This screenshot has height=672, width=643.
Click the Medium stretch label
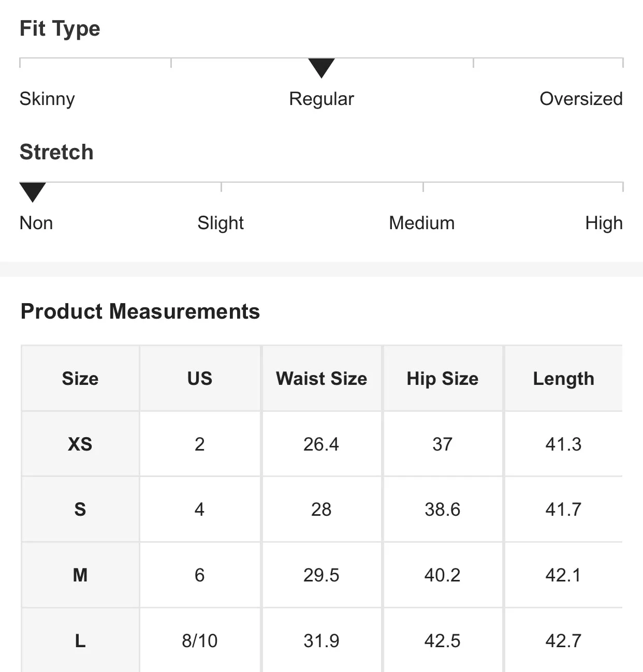tap(422, 223)
